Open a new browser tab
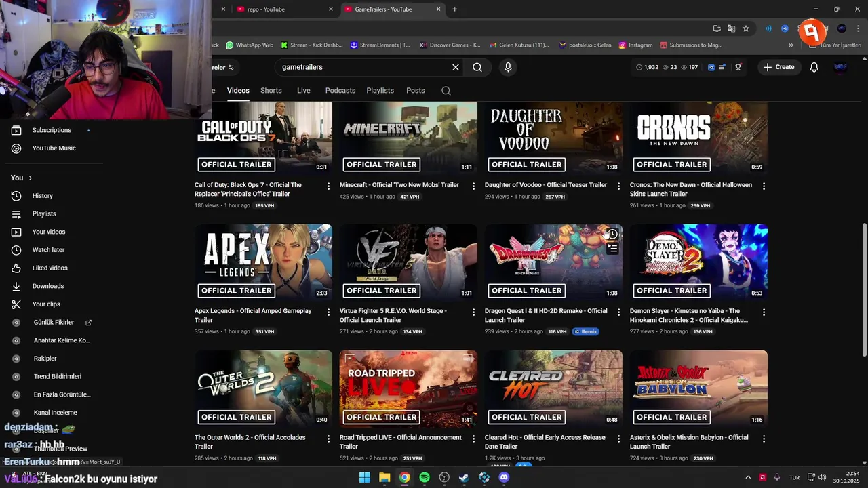Screen dimensions: 868x488 [x=454, y=9]
